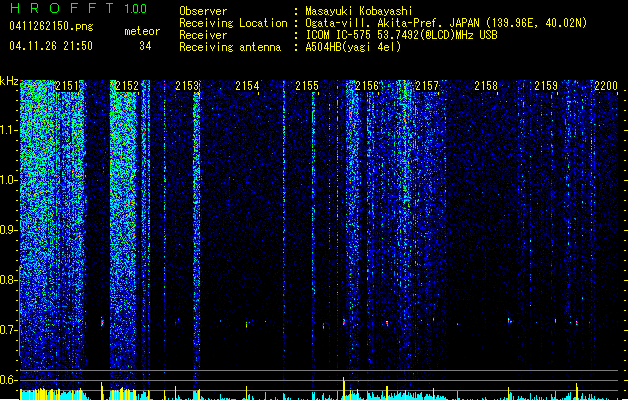The height and width of the screenshot is (400, 629).
Task: Click the 'Receiver' field label
Action: pyautogui.click(x=203, y=35)
